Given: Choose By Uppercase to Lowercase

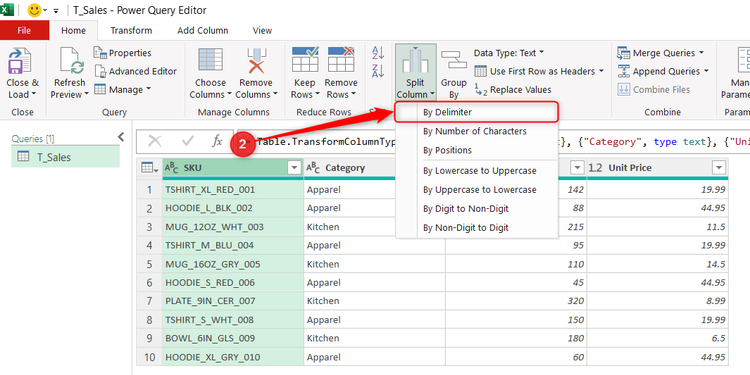Looking at the screenshot, I should click(476, 190).
